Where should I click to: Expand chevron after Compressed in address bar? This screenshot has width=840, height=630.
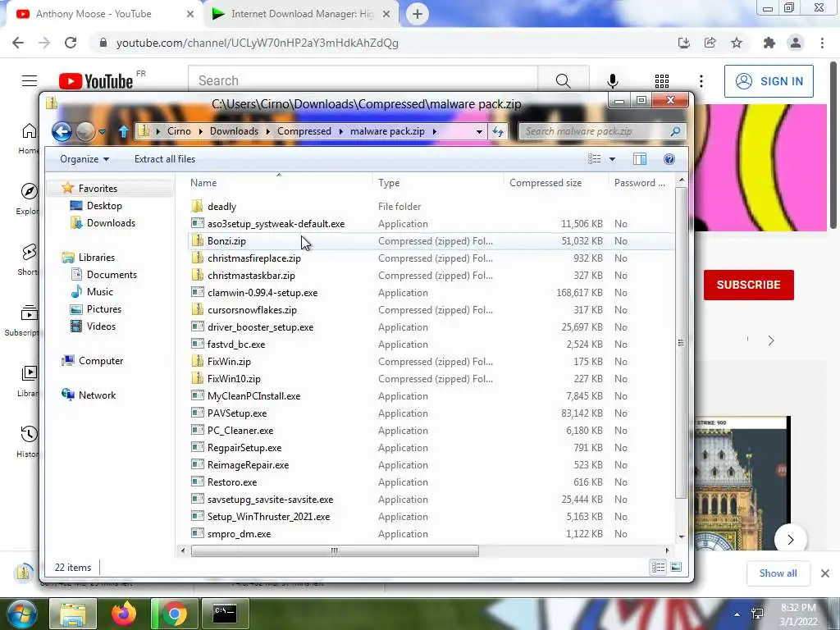(340, 131)
